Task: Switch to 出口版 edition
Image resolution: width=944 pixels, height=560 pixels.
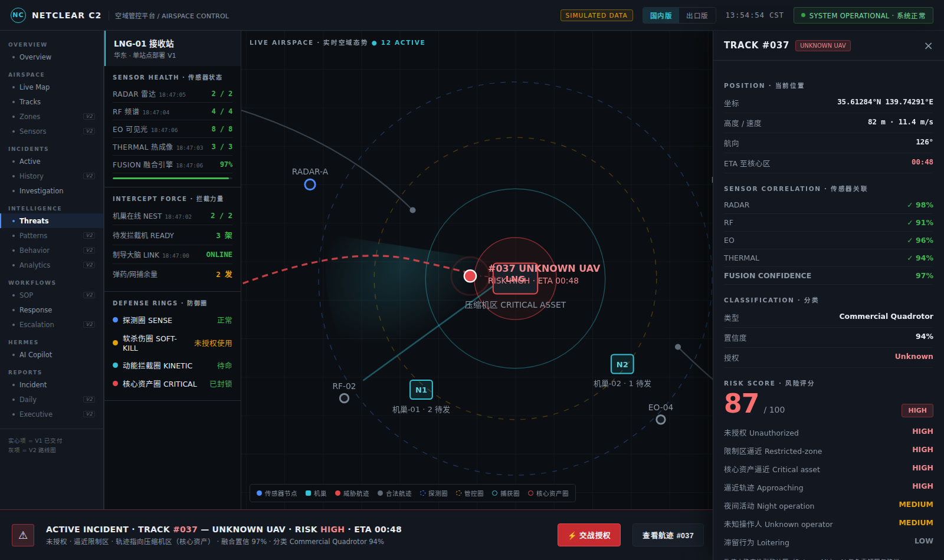Action: [x=697, y=15]
